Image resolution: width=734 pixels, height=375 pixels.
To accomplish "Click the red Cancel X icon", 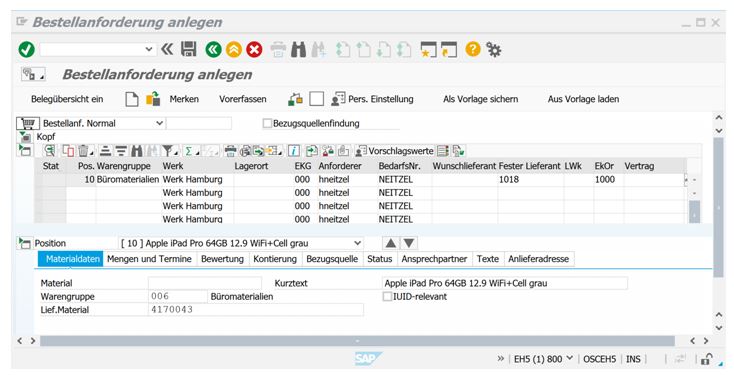I will [x=254, y=49].
